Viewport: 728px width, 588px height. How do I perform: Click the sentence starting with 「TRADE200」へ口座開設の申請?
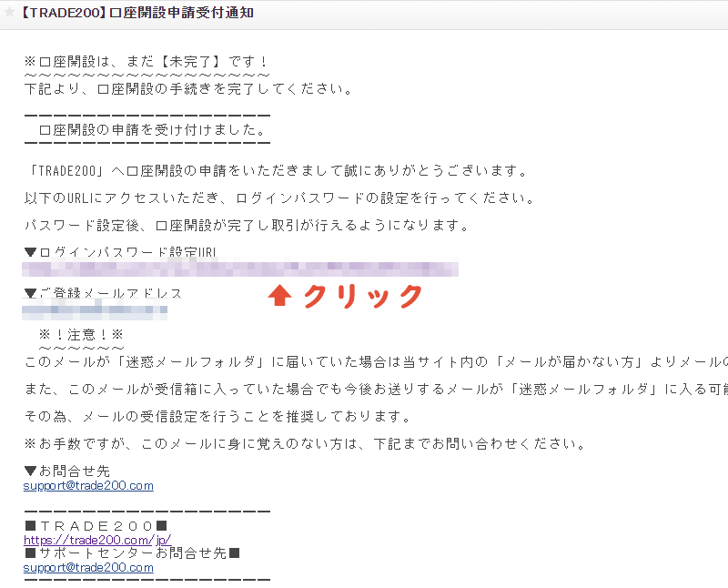point(278,171)
